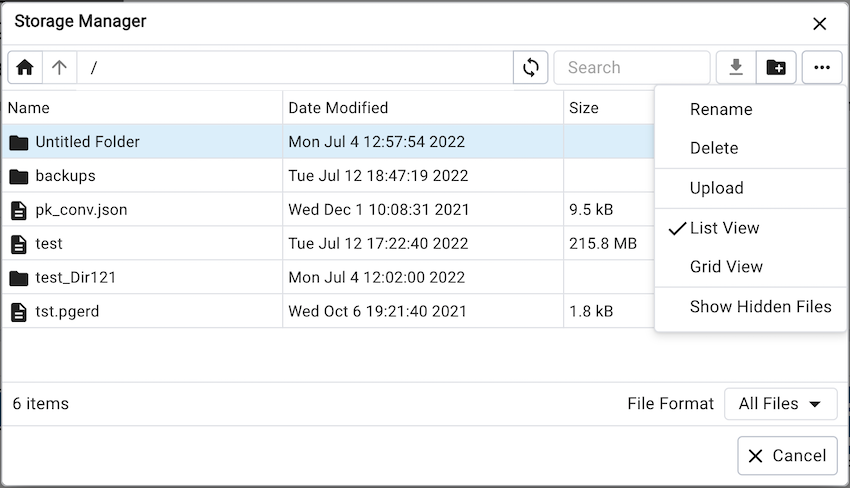The width and height of the screenshot is (850, 488).
Task: Click the more options ellipsis button
Action: pyautogui.click(x=822, y=68)
